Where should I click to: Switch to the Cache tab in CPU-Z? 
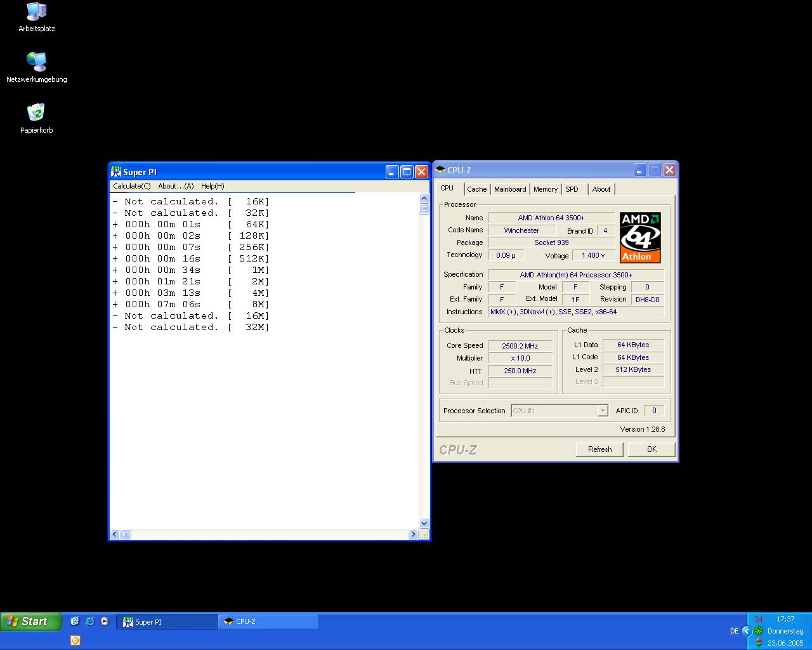[477, 189]
